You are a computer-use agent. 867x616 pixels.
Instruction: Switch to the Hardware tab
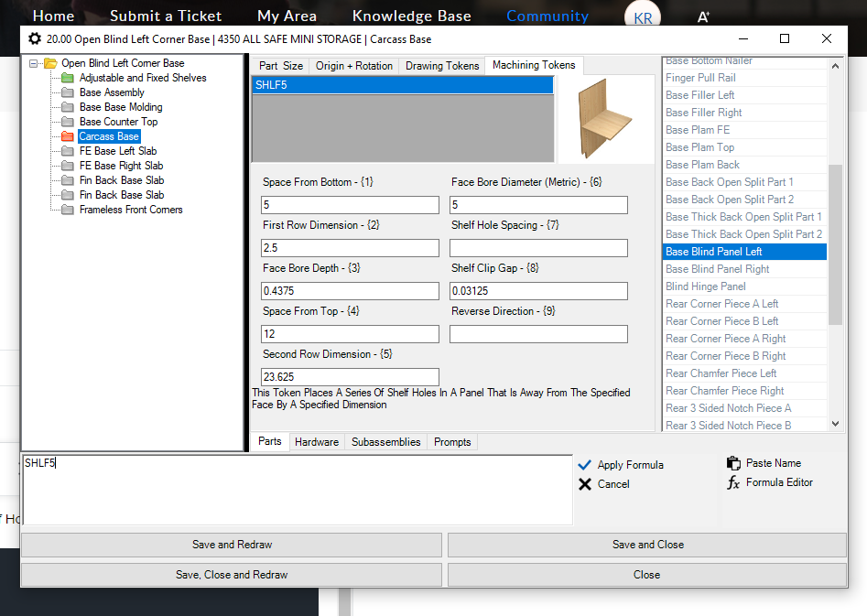[316, 442]
